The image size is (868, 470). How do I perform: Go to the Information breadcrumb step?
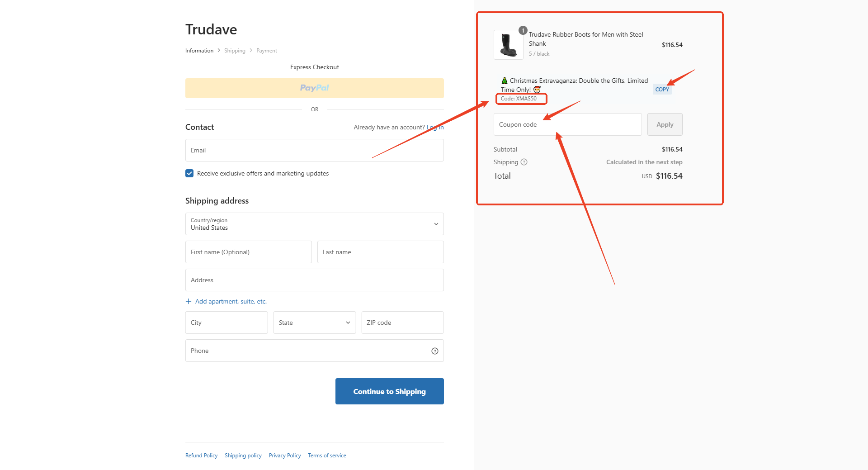click(199, 51)
